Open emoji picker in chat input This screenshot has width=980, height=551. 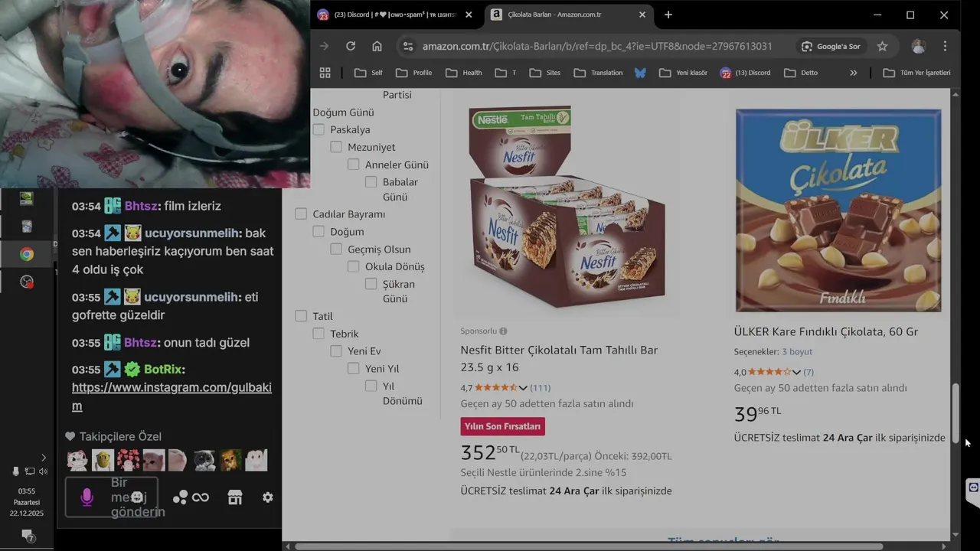pyautogui.click(x=137, y=497)
